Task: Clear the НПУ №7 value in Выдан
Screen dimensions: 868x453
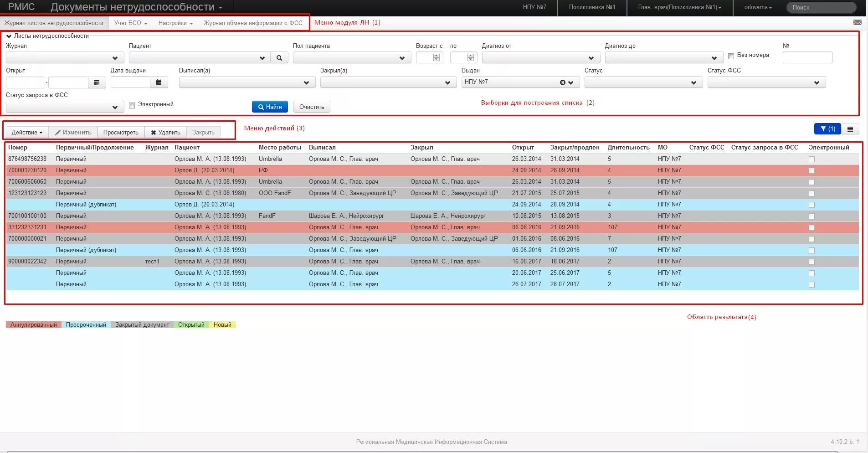Action: pyautogui.click(x=562, y=82)
